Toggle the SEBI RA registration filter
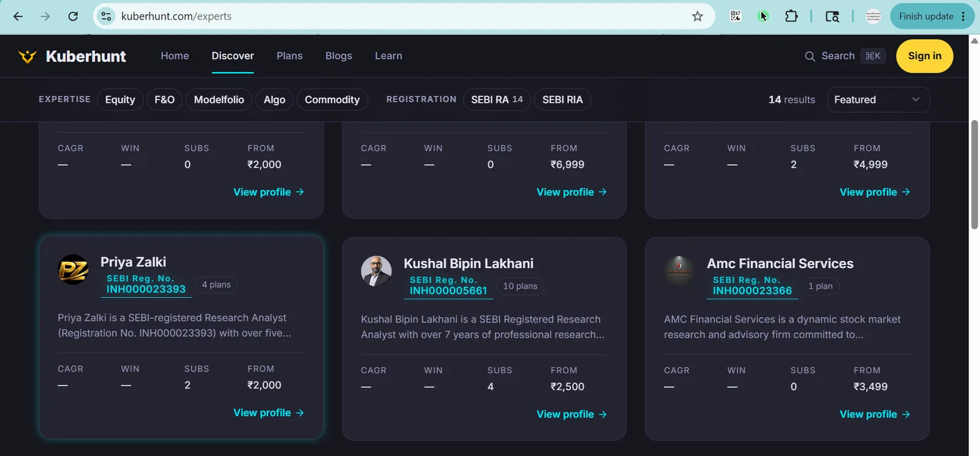 (x=497, y=100)
